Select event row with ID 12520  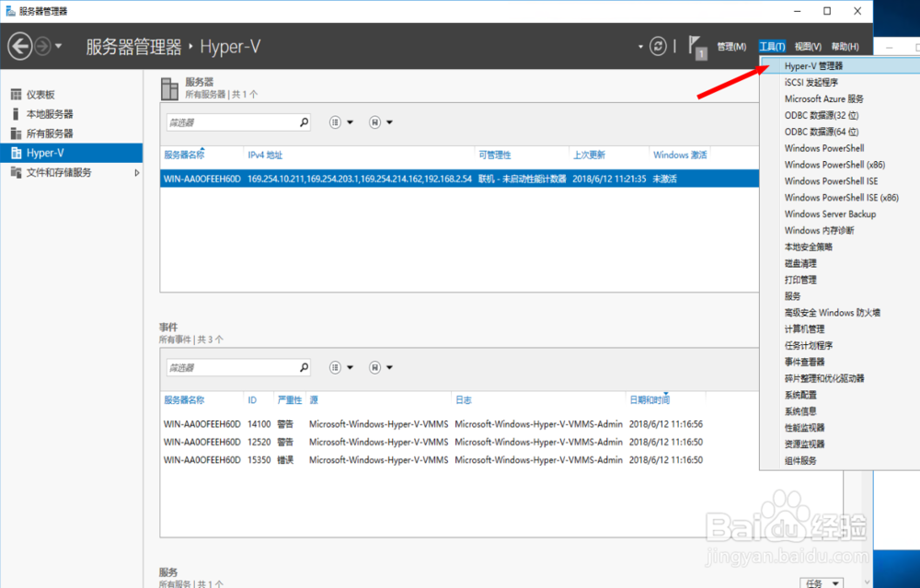point(433,442)
